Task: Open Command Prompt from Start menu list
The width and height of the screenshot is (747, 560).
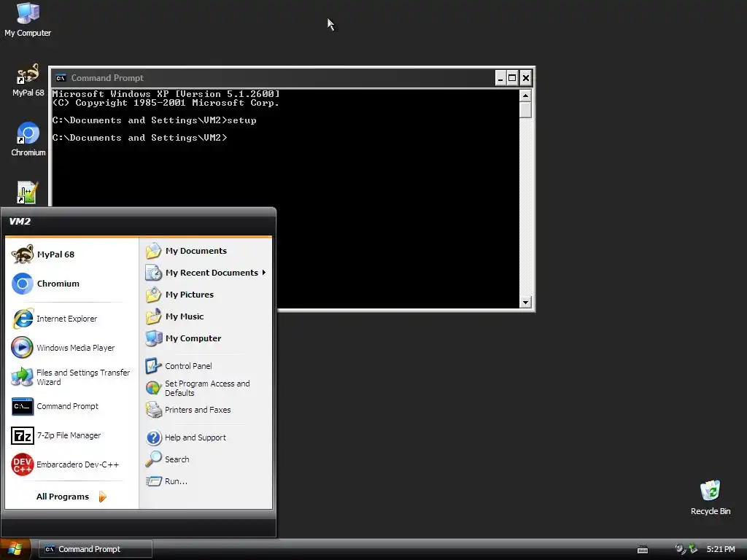Action: (x=71, y=406)
